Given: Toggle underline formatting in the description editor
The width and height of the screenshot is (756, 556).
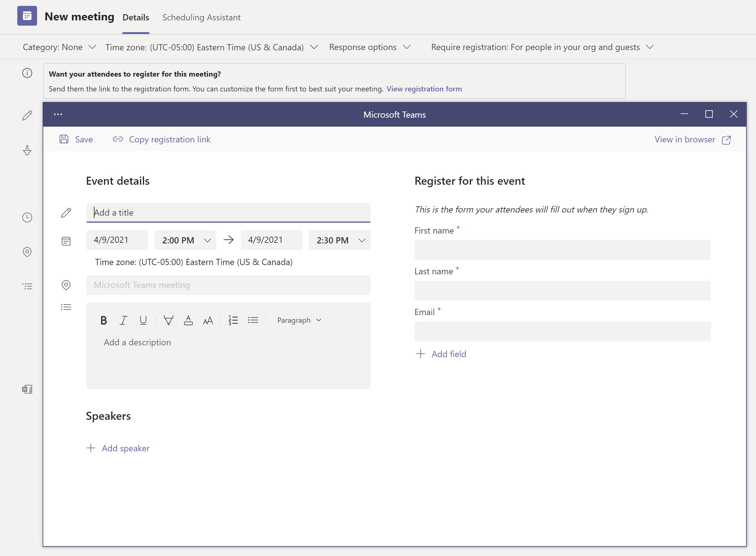Looking at the screenshot, I should click(x=143, y=320).
